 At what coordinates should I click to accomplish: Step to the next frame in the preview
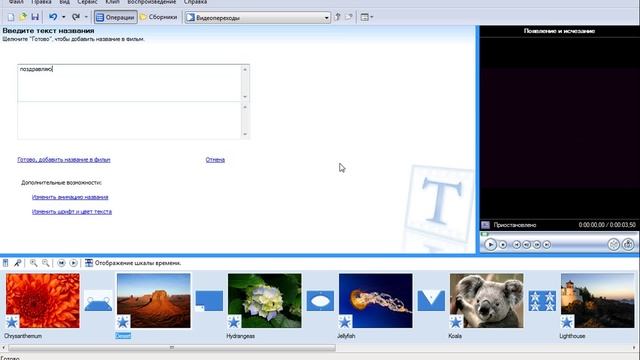point(537,244)
